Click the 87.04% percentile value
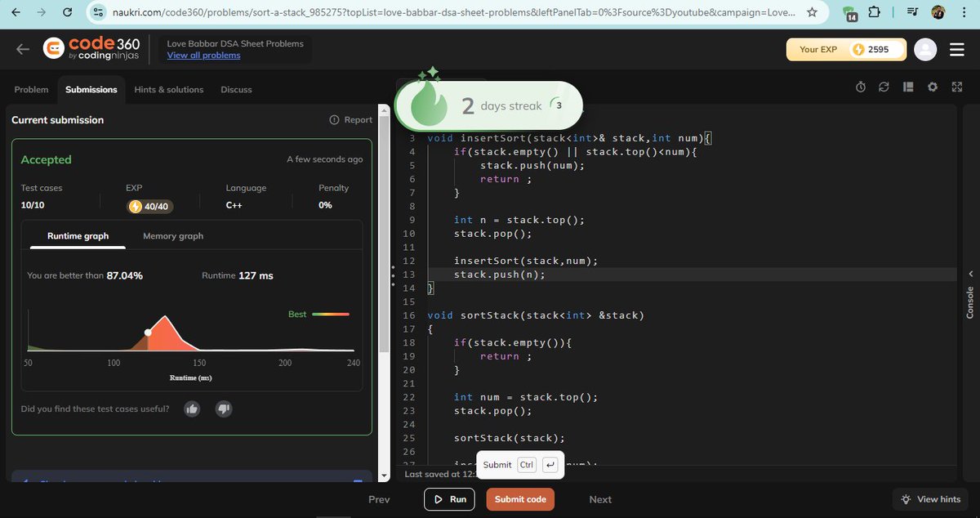 click(125, 275)
